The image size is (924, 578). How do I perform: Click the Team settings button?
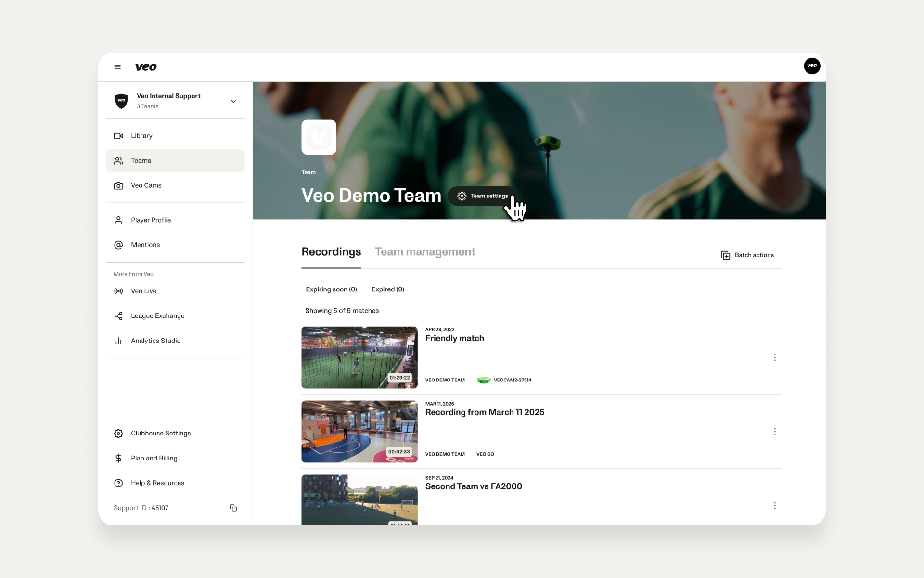click(482, 196)
